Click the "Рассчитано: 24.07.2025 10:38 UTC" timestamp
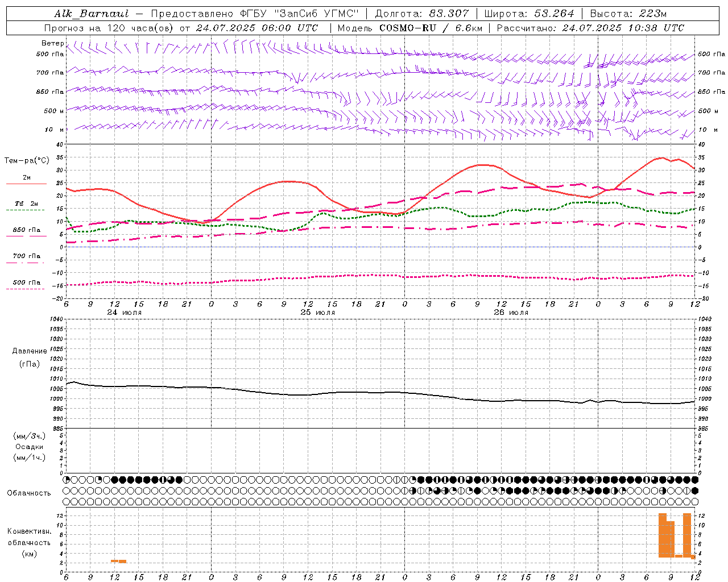 tap(590, 28)
